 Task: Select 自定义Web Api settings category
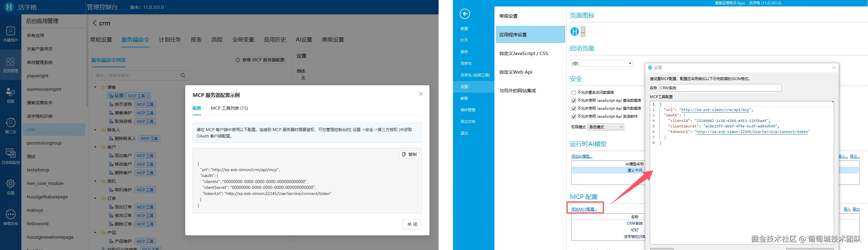click(x=530, y=72)
